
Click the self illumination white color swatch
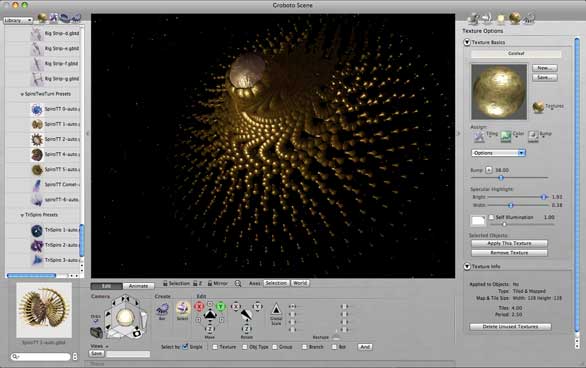pyautogui.click(x=478, y=220)
